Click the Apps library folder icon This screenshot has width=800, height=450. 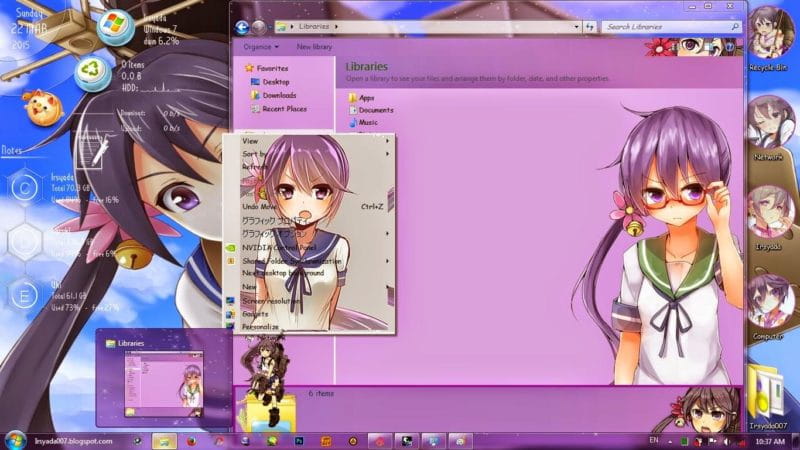[353, 97]
